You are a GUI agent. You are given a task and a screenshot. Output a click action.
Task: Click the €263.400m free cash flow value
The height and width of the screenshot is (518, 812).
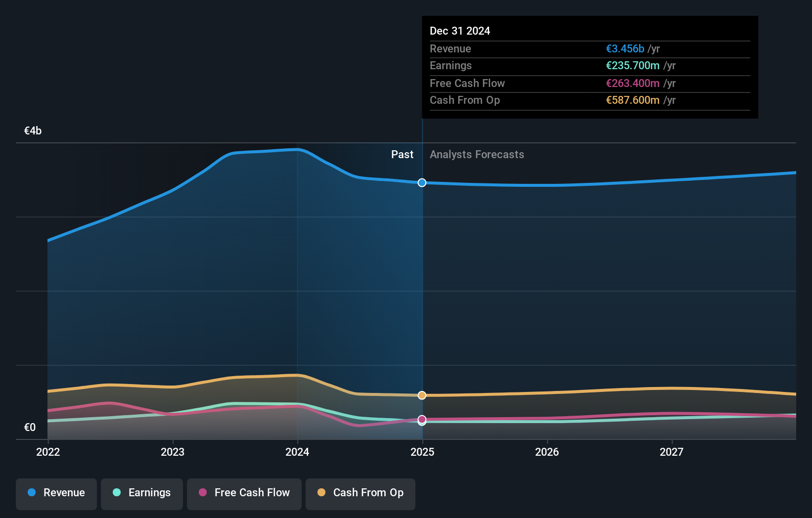[x=633, y=84]
